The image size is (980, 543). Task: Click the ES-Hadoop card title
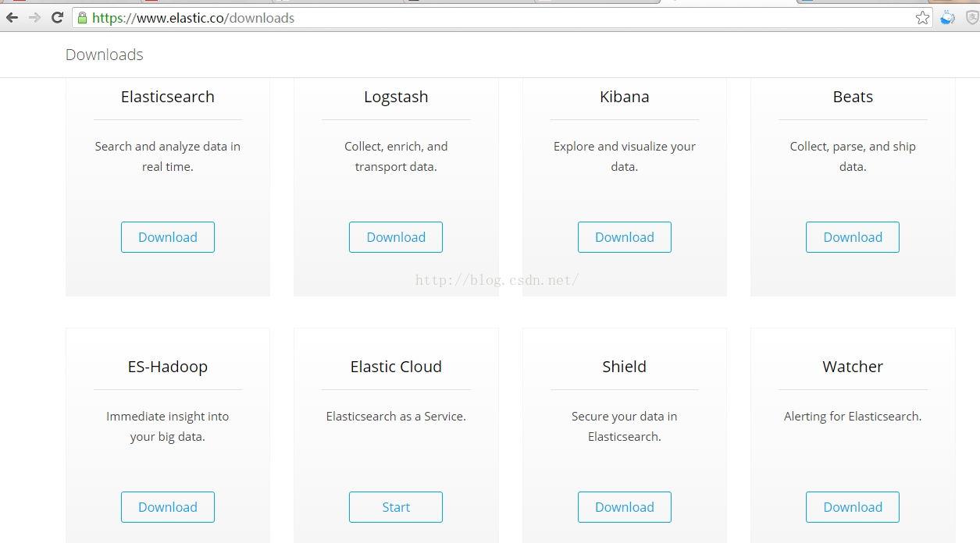pyautogui.click(x=168, y=367)
